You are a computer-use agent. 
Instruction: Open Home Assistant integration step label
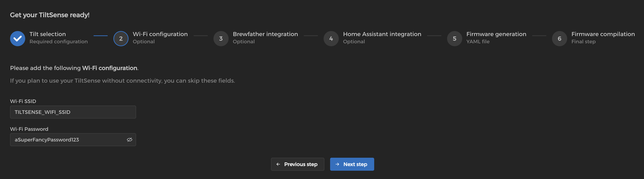point(382,34)
